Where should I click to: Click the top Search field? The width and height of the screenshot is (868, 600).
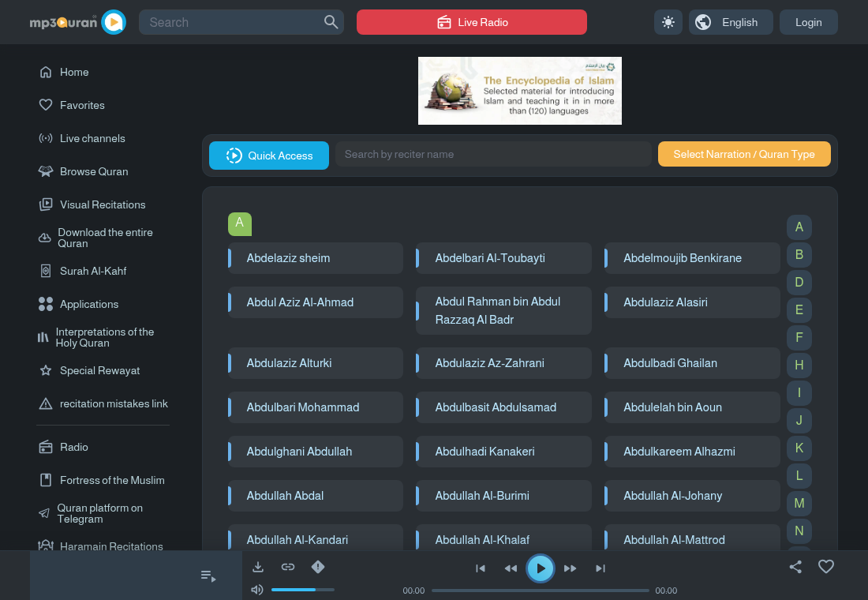tap(241, 22)
